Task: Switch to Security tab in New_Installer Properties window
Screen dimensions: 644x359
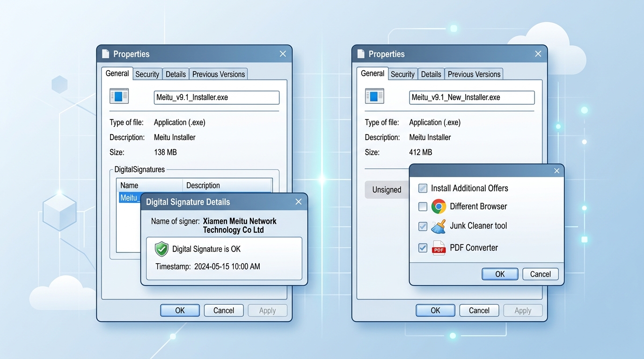Action: pos(402,74)
